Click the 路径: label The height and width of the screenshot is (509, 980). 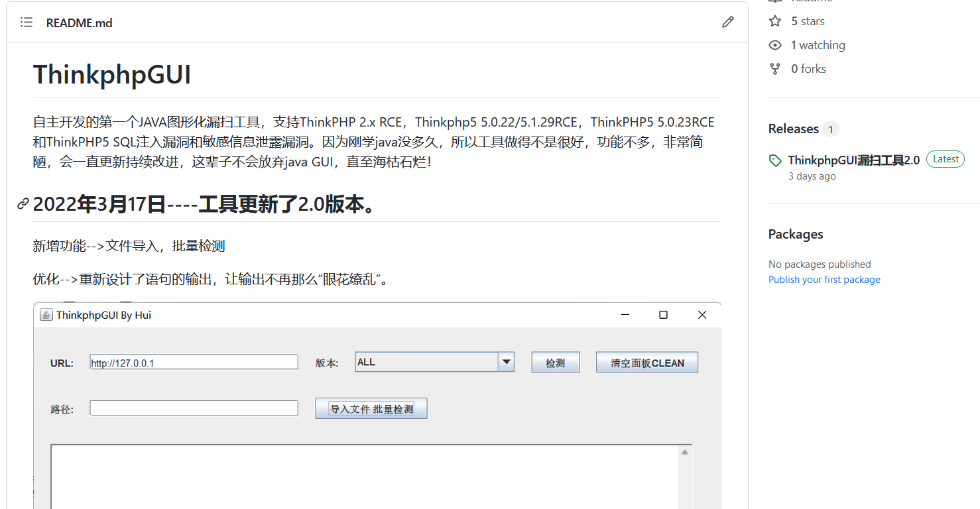(x=62, y=410)
